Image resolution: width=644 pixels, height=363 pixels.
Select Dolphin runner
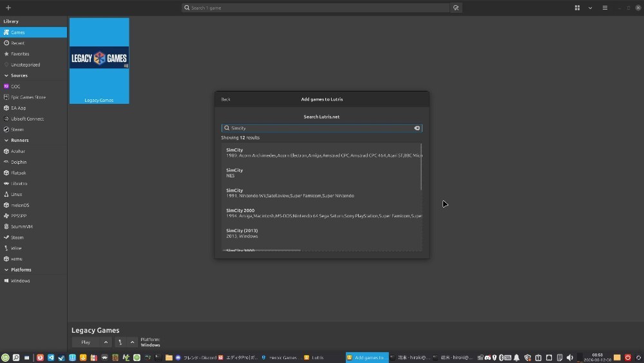[33, 162]
